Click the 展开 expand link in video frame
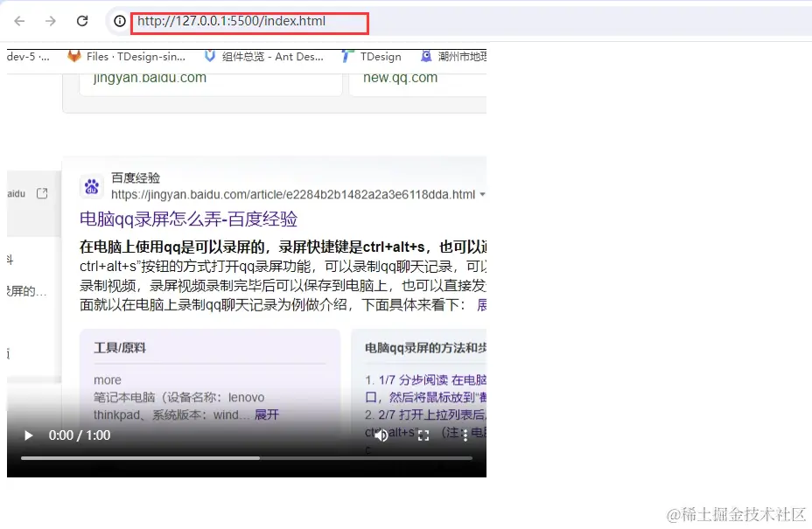 coord(267,414)
